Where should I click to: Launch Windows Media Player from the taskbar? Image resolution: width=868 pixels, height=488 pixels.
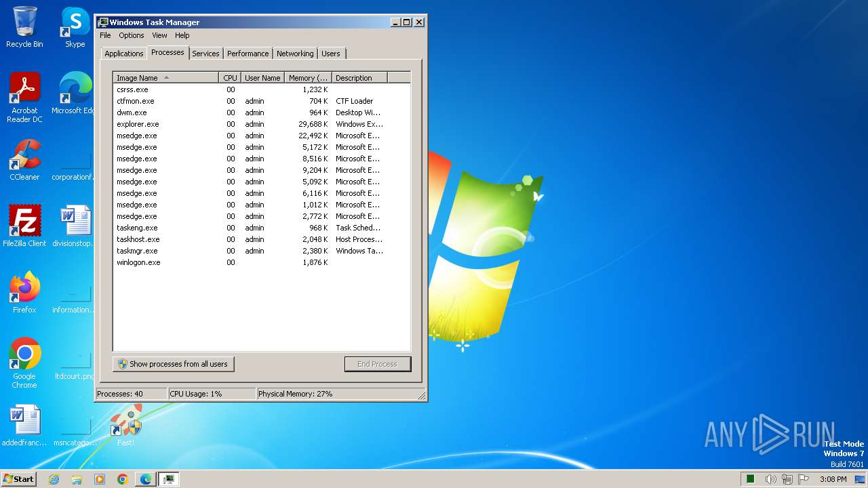tap(100, 479)
